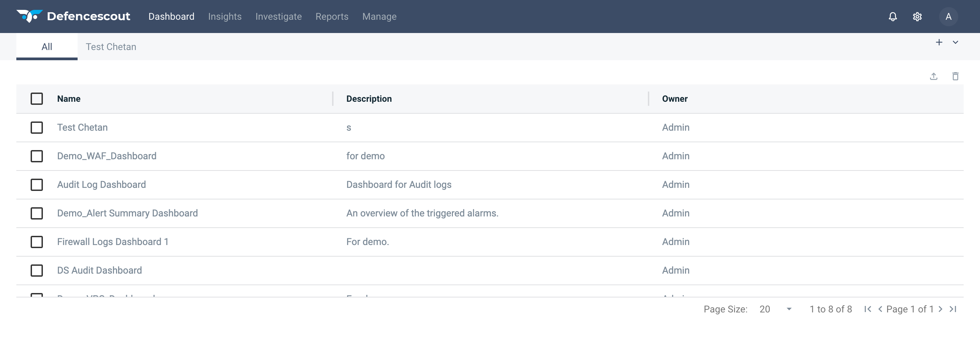Open notifications via the bell icon
Screen dimensions: 980x341
pyautogui.click(x=893, y=16)
